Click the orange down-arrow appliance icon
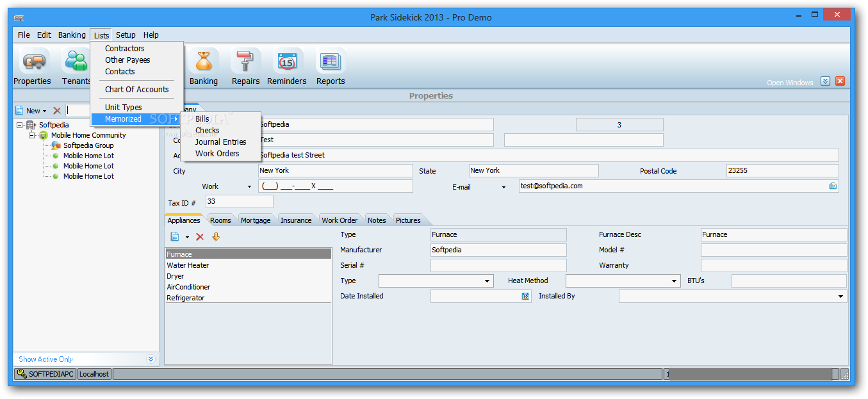The width and height of the screenshot is (868, 399). click(x=216, y=237)
